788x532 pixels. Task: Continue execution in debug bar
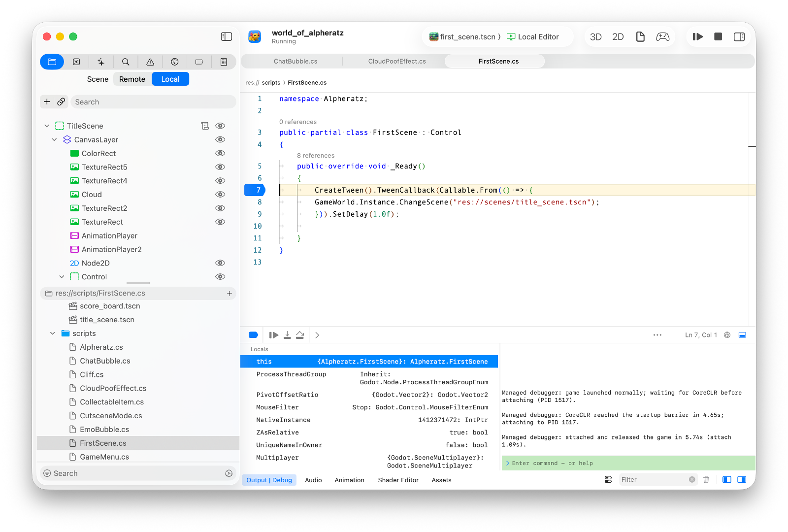(x=274, y=335)
